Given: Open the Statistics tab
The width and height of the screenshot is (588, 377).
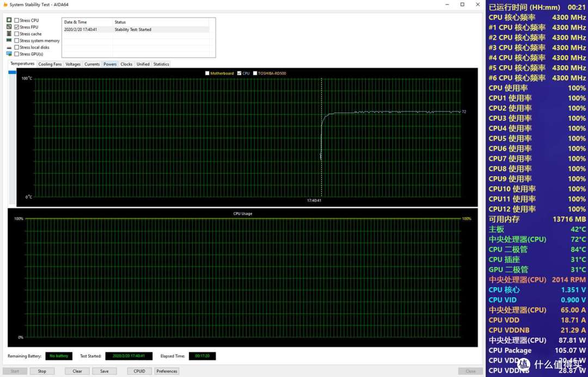Looking at the screenshot, I should (x=161, y=64).
